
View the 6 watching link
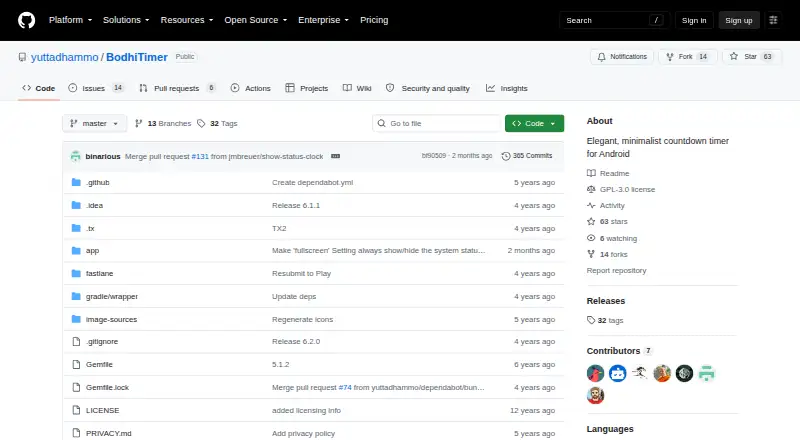coord(612,238)
